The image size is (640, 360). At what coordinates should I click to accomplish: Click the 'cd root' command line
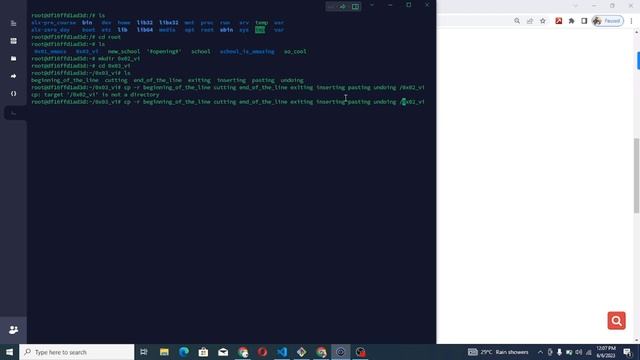pos(76,37)
